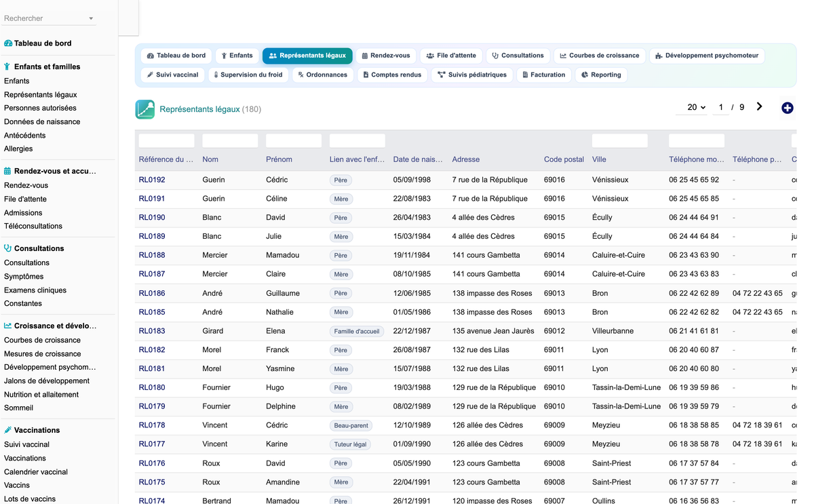
Task: Open record RL0189
Action: [x=152, y=237]
